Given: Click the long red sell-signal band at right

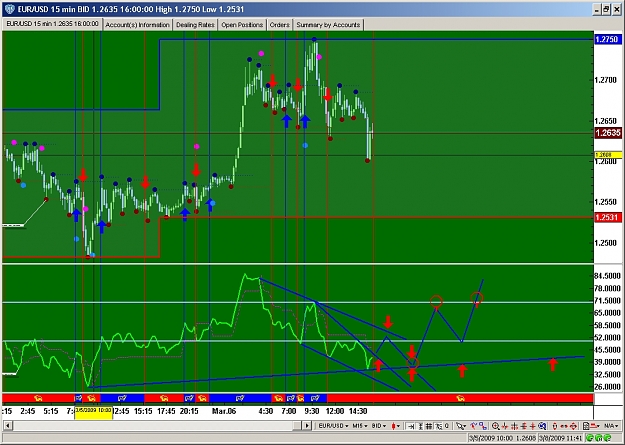Looking at the screenshot, I should 460,398.
